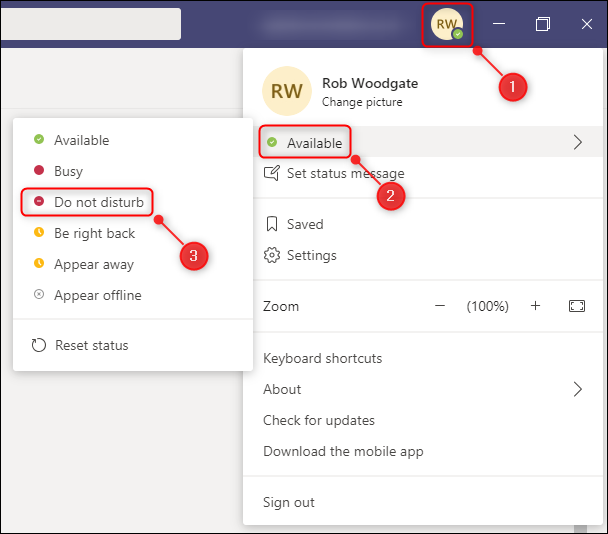608x534 pixels.
Task: Select Check for updates
Action: (319, 420)
